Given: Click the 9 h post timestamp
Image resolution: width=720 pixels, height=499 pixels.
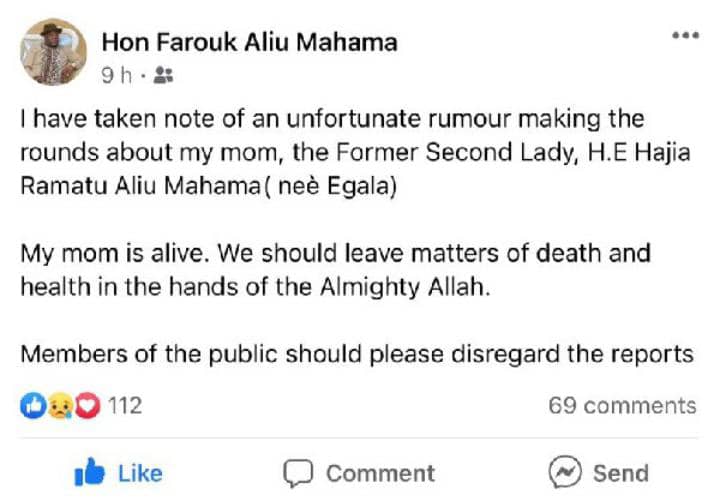Looking at the screenshot, I should (117, 75).
